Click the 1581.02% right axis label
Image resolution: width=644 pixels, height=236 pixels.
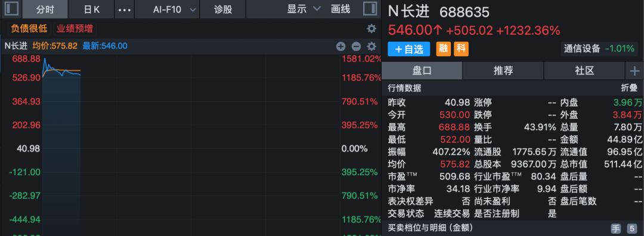pos(361,59)
